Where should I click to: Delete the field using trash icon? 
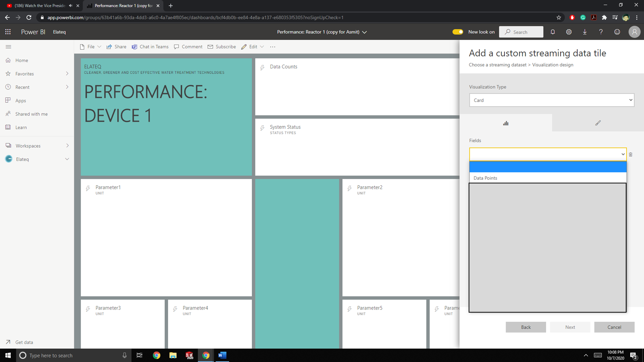(x=630, y=154)
